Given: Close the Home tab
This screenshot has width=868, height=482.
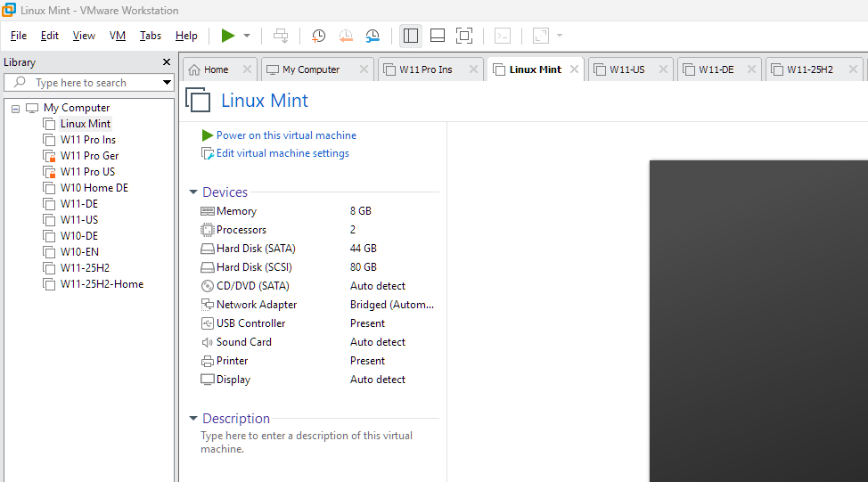Looking at the screenshot, I should pyautogui.click(x=247, y=69).
